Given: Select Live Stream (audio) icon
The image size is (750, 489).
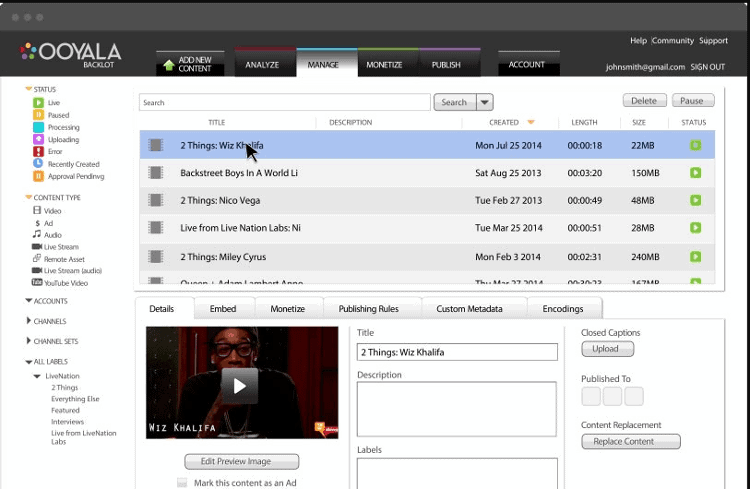Looking at the screenshot, I should point(37,270).
